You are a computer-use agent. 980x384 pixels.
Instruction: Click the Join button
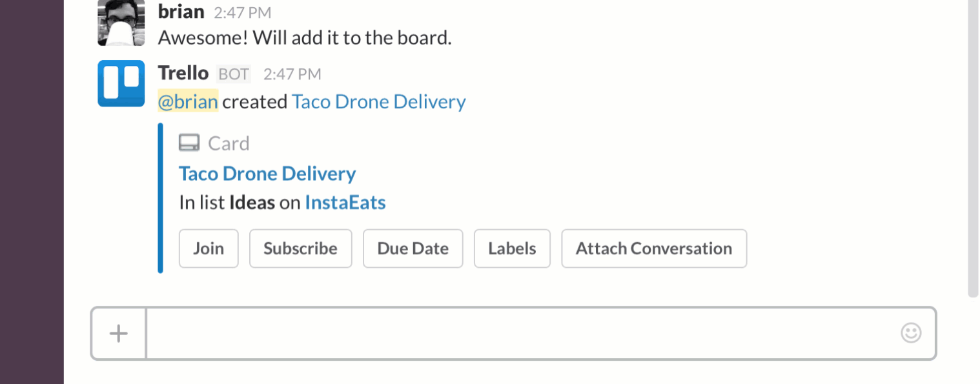pos(209,248)
